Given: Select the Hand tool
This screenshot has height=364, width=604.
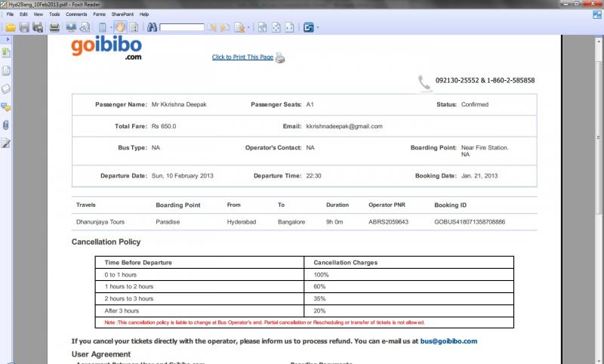Looking at the screenshot, I should (120, 27).
